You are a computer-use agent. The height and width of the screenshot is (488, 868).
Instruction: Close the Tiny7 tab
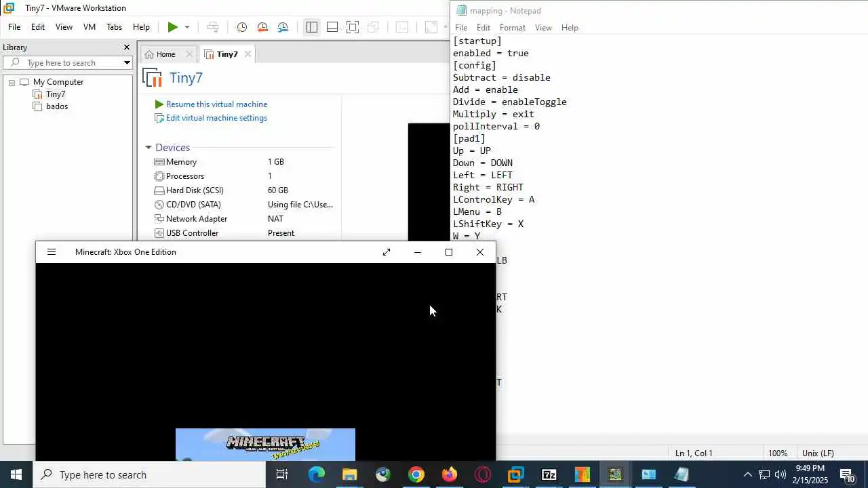click(248, 54)
